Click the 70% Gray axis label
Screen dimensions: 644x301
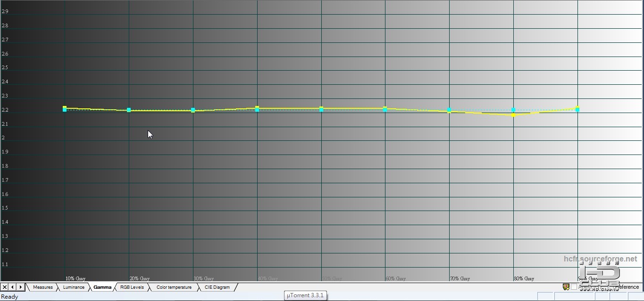460,278
